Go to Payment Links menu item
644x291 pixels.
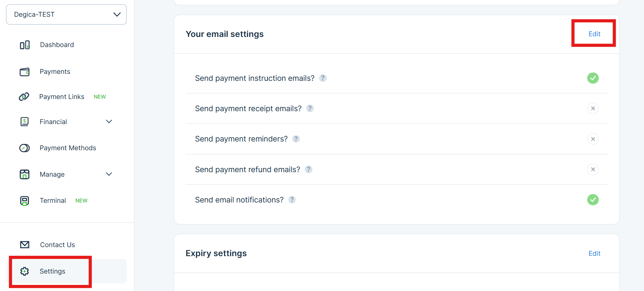click(62, 97)
